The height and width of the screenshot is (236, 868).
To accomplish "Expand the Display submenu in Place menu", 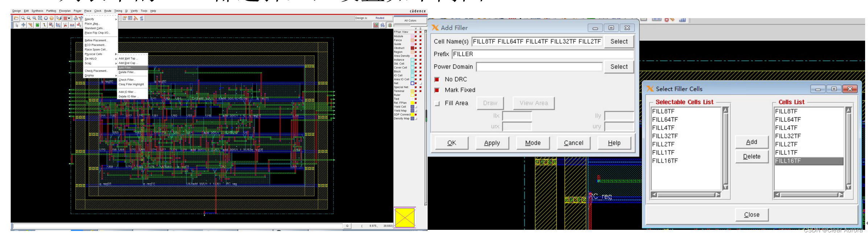I will pyautogui.click(x=100, y=76).
